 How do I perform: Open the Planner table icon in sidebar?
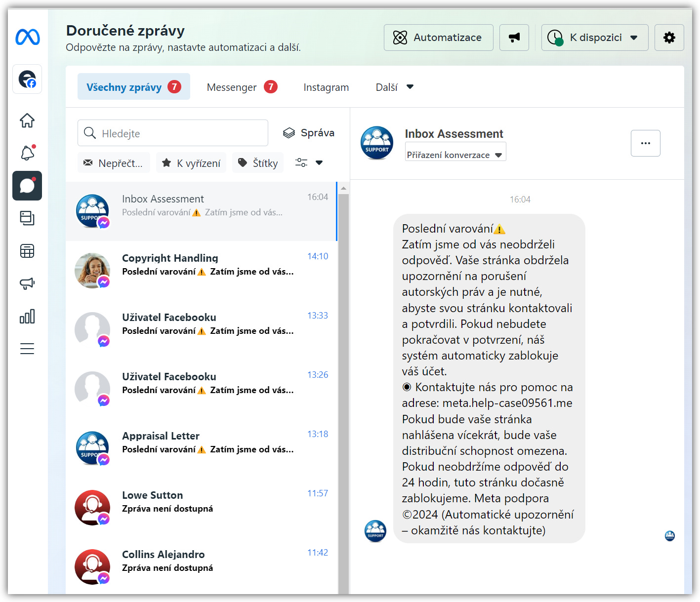point(27,251)
